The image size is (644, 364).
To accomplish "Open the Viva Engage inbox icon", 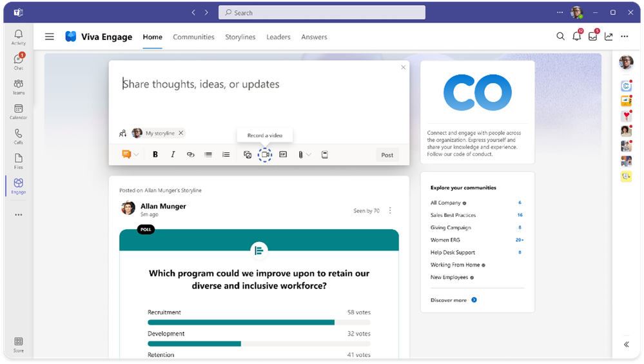I will point(593,35).
